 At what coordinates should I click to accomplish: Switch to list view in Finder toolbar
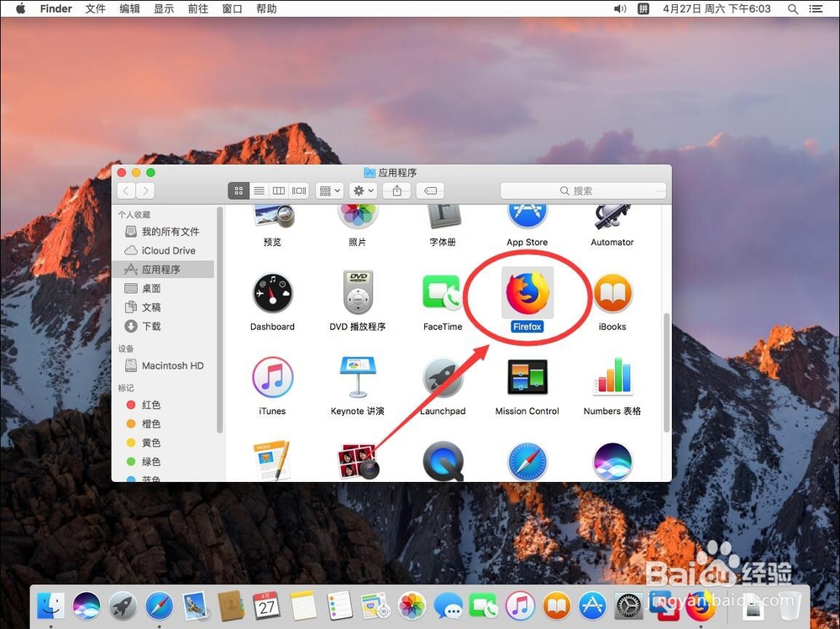click(259, 191)
